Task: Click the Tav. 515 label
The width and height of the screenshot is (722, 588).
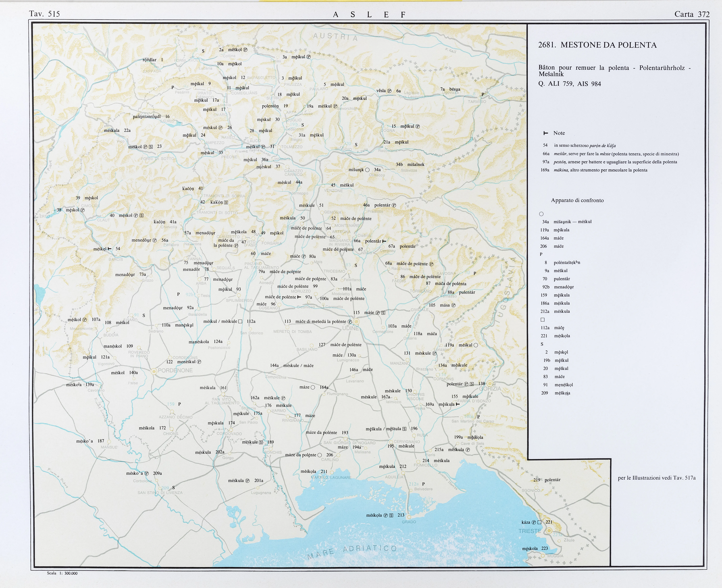Action: (44, 14)
